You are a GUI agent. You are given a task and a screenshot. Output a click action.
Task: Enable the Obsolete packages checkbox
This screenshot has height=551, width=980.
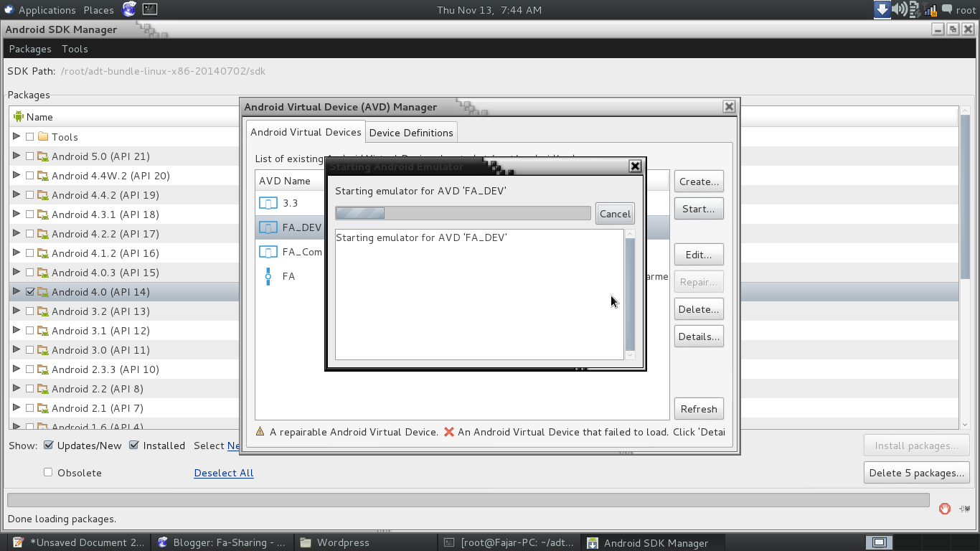pos(47,472)
